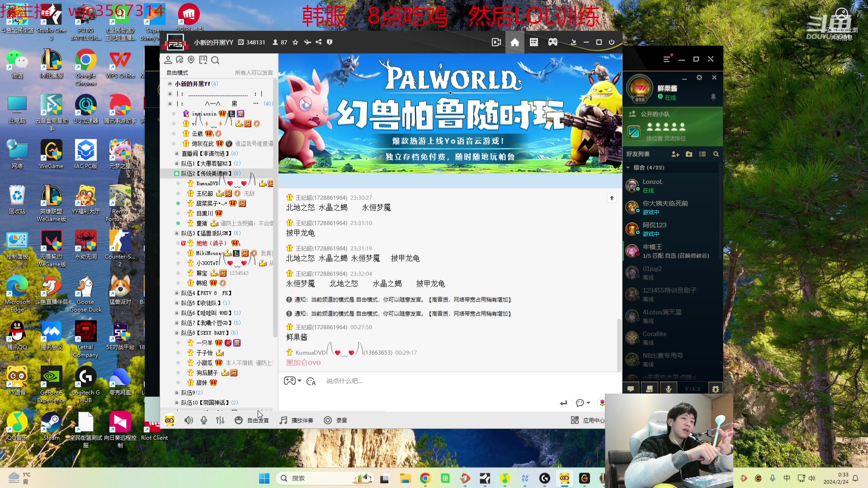Click the headset support icon above channel tree
The height and width of the screenshot is (488, 868).
click(x=179, y=60)
